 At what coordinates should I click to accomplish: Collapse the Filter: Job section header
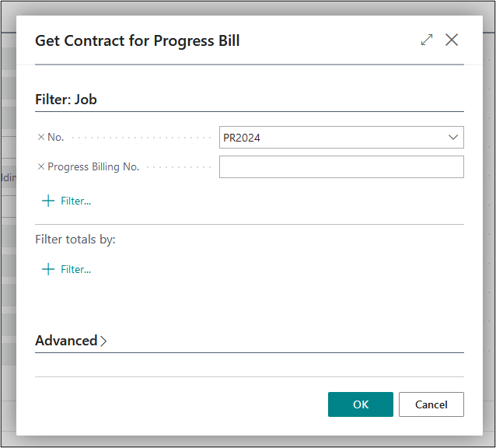click(x=66, y=100)
